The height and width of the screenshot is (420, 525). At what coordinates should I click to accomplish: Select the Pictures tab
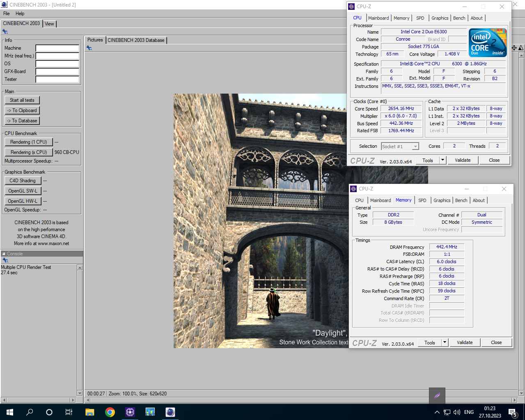(x=95, y=40)
